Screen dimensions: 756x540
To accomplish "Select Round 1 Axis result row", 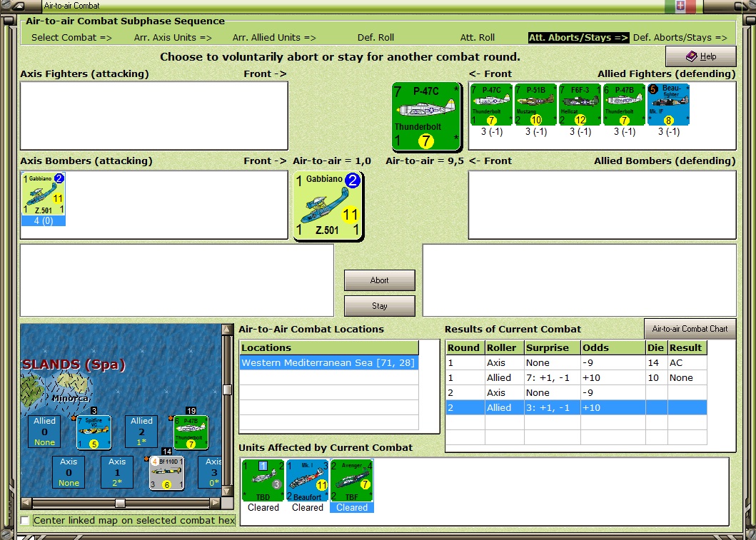I will click(x=576, y=362).
